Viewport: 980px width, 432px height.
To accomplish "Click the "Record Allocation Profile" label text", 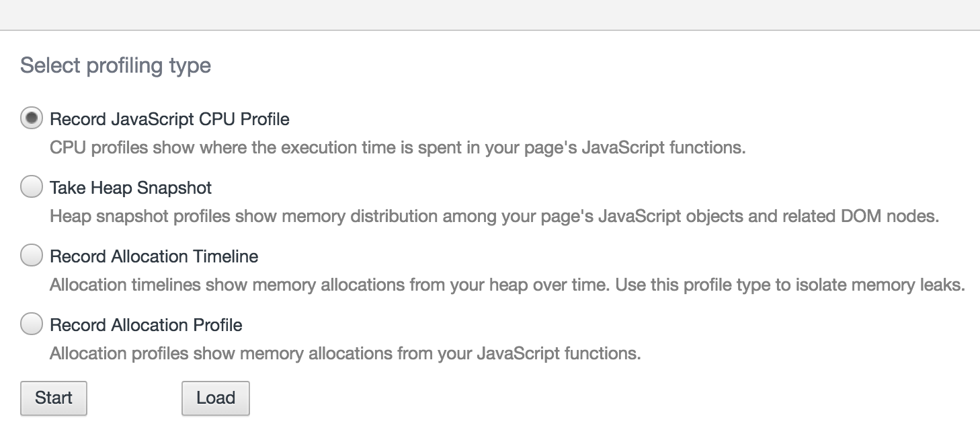I will click(x=146, y=326).
